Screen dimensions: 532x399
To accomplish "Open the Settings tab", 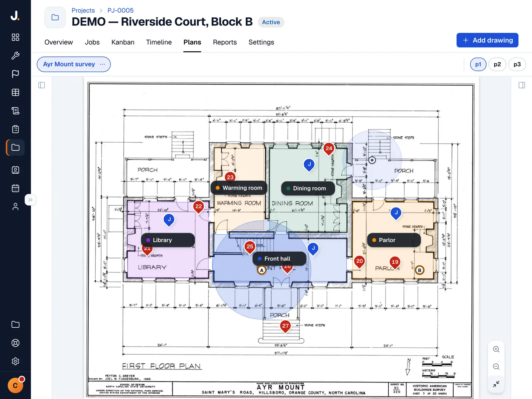I will point(261,42).
